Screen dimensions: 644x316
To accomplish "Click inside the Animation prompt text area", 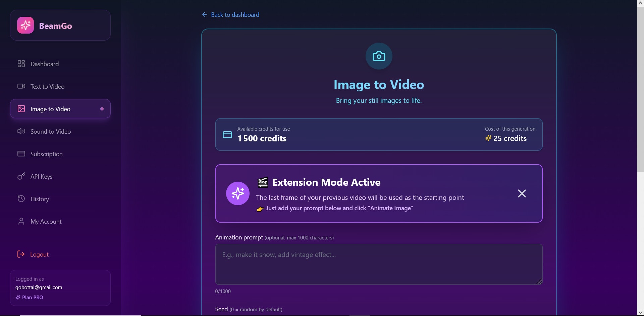I will (378, 264).
